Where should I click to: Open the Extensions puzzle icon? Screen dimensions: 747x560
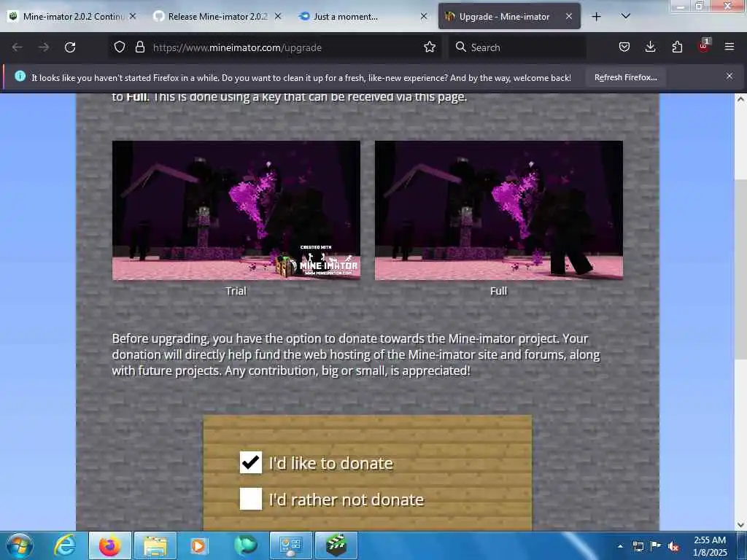point(677,47)
